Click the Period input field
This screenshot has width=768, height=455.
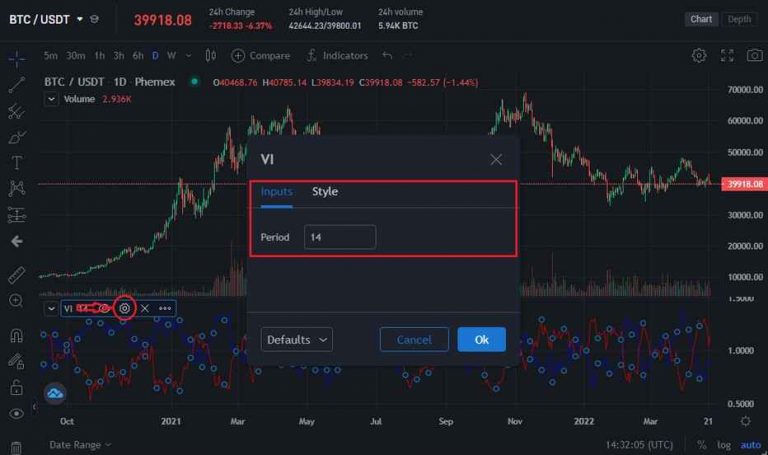pos(340,237)
